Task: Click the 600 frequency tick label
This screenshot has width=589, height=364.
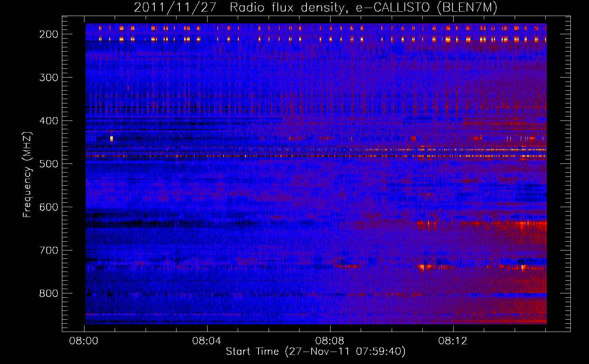Action: [x=48, y=207]
